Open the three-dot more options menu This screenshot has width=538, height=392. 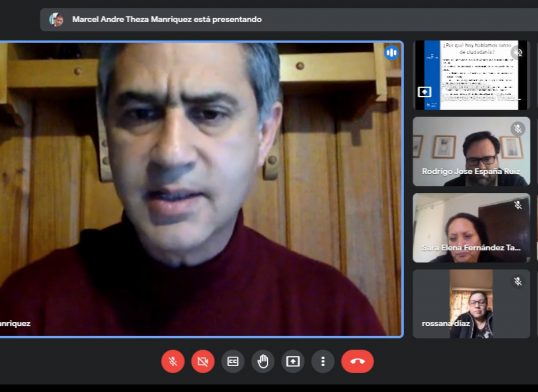click(x=323, y=361)
